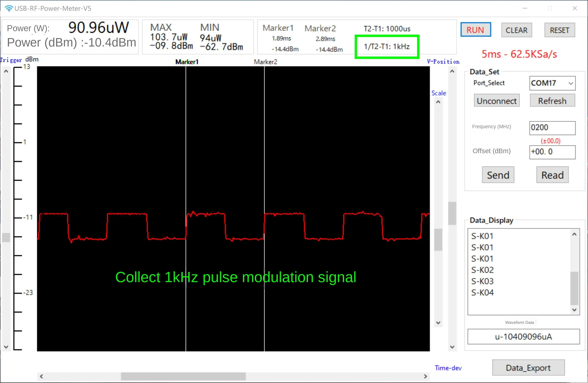Refresh the port list
This screenshot has width=588, height=383.
(552, 101)
